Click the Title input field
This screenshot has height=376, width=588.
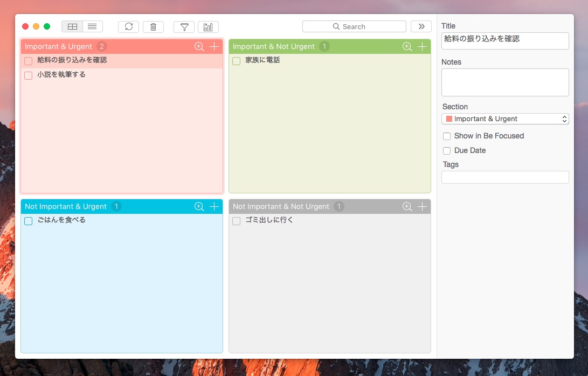coord(505,41)
